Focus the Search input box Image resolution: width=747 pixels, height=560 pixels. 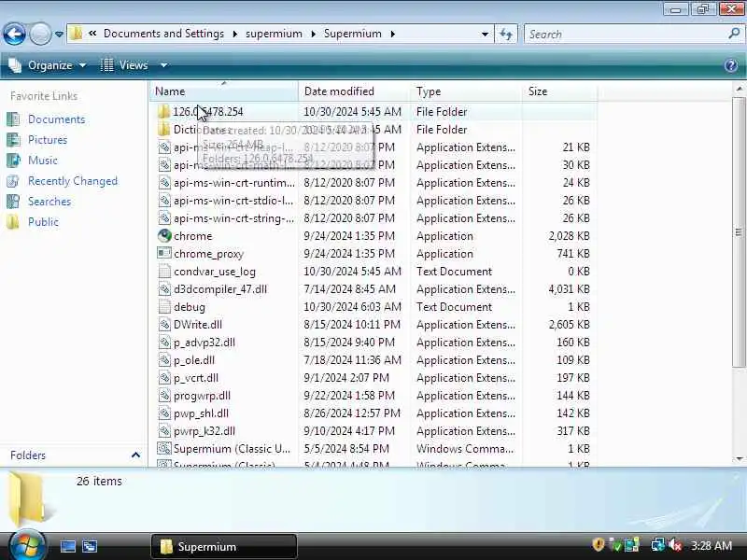[x=627, y=34]
